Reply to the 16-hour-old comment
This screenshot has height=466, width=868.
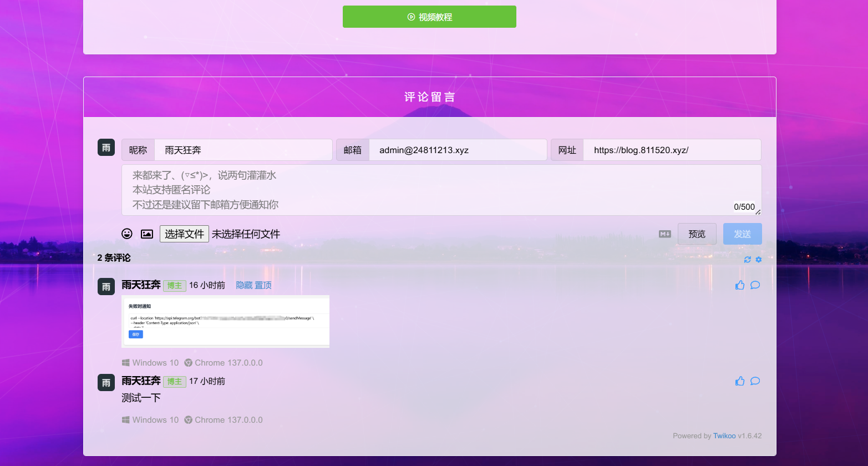tap(755, 285)
